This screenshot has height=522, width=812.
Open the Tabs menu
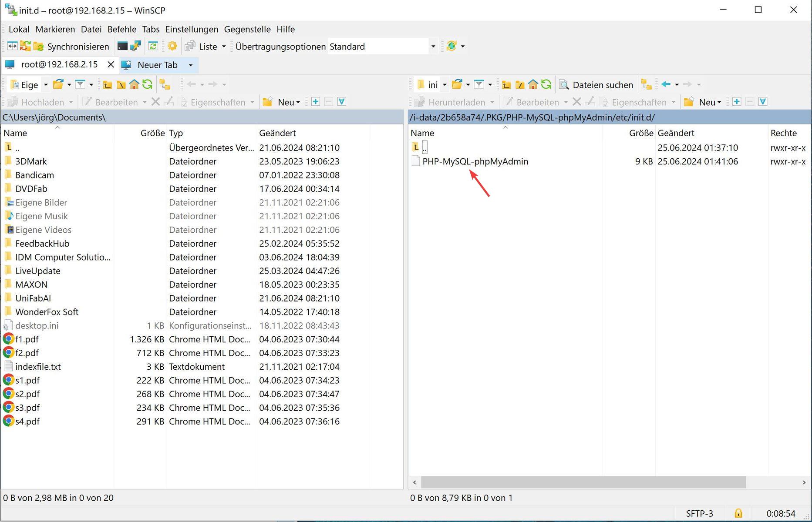pyautogui.click(x=151, y=29)
